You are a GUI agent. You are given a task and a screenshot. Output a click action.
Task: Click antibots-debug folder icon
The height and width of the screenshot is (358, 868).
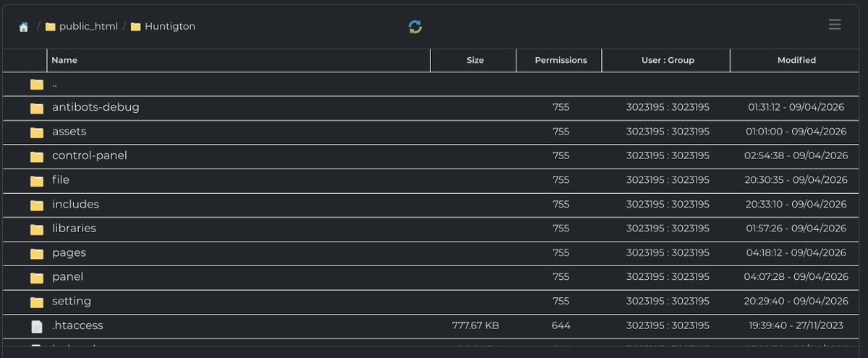pyautogui.click(x=37, y=108)
